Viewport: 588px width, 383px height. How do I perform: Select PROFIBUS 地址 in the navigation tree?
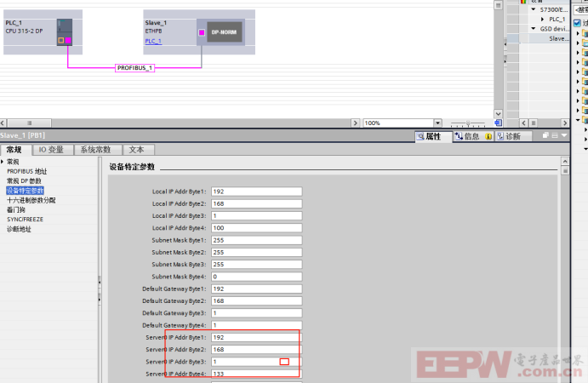27,171
